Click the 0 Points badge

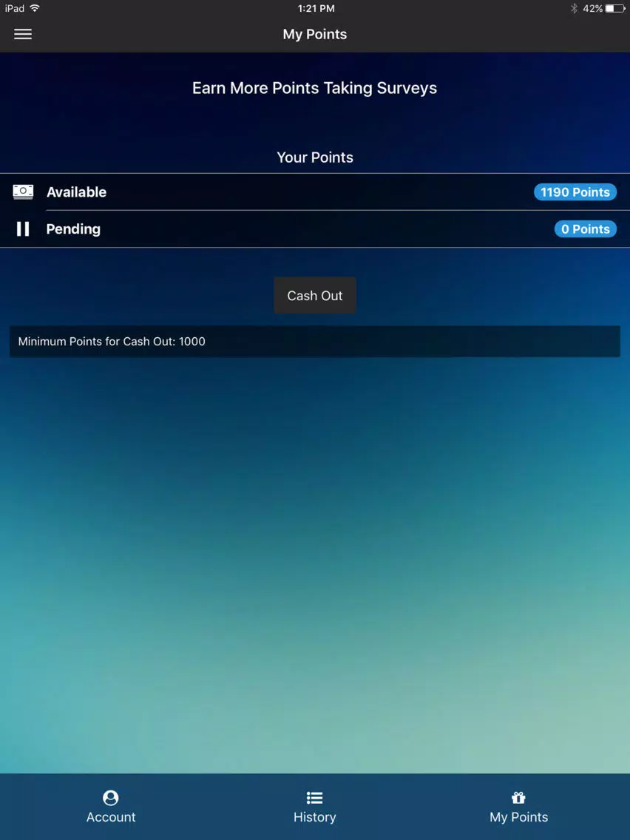pos(585,228)
